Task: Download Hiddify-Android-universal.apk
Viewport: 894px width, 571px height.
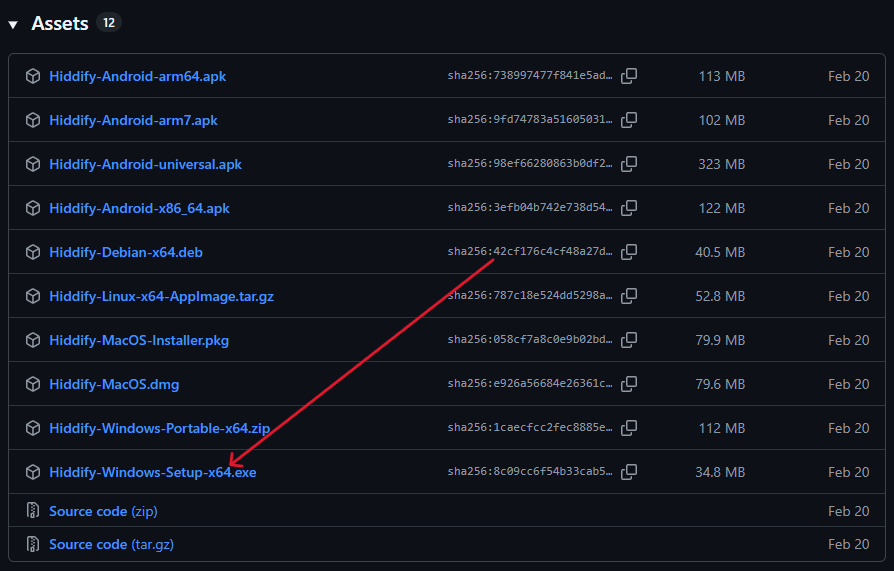Action: coord(145,164)
